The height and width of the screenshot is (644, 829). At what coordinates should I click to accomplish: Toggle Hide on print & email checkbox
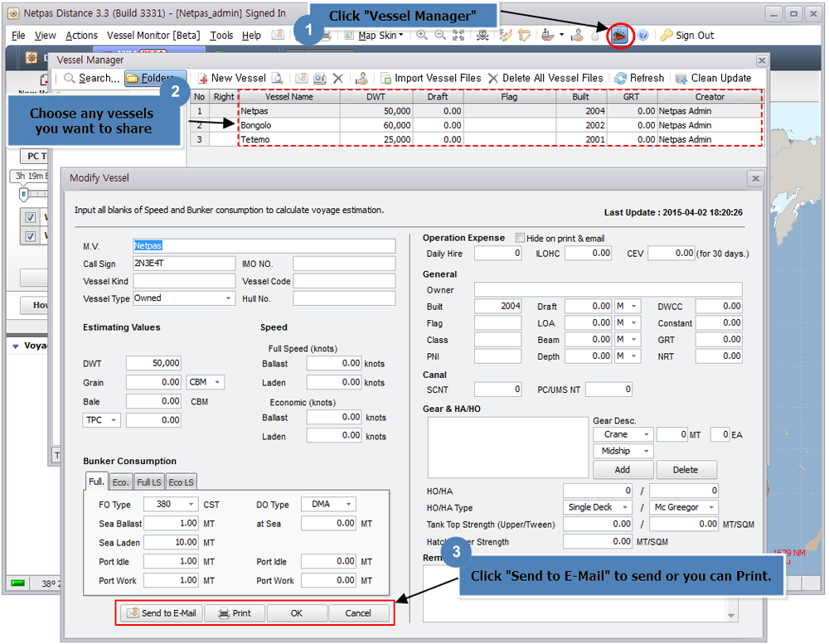click(521, 238)
